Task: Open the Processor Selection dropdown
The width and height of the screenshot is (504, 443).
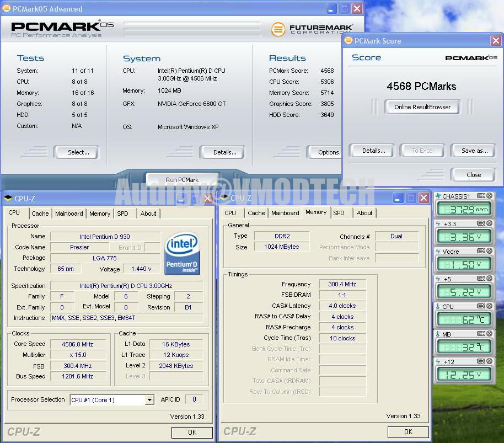Action: tap(149, 400)
